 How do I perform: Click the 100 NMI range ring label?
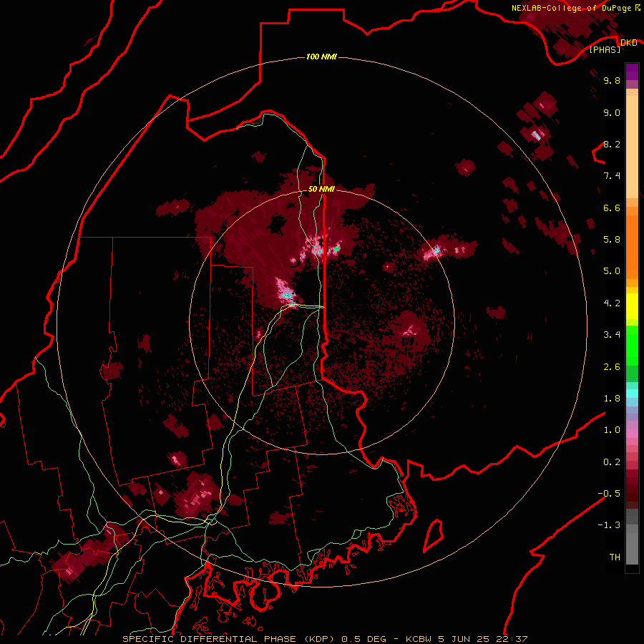[321, 57]
